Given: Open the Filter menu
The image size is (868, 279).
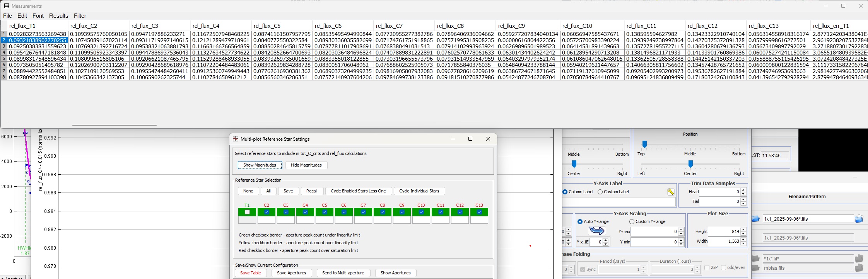Looking at the screenshot, I should [80, 16].
